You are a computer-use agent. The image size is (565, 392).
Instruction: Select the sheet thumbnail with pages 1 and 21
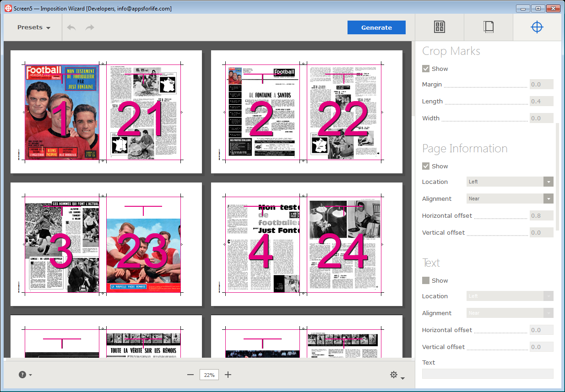pyautogui.click(x=106, y=112)
